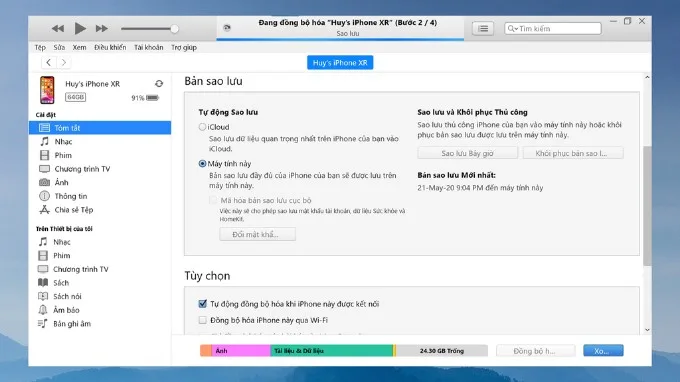The image size is (680, 382).
Task: Click the Tìm kiếm search field
Action: 553,29
